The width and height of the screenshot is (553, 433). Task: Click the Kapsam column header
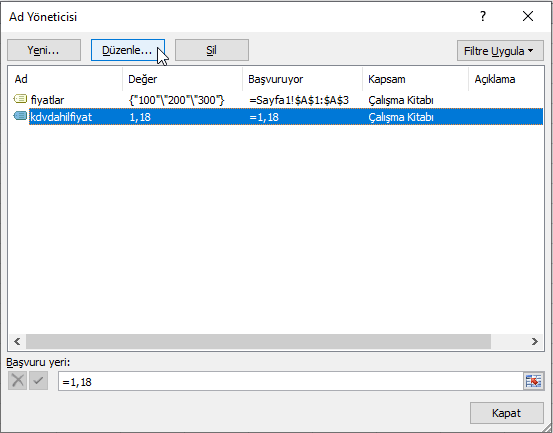tap(415, 79)
